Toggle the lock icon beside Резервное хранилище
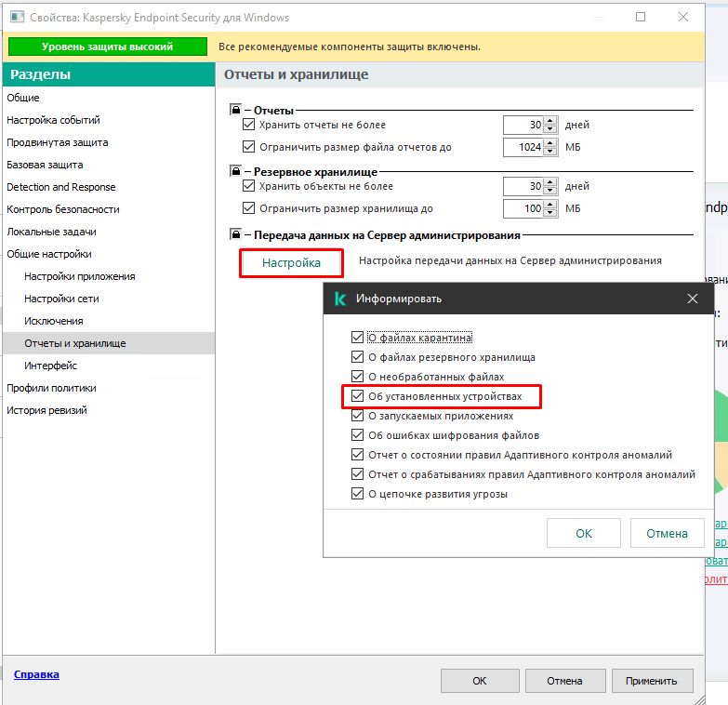 click(x=236, y=171)
